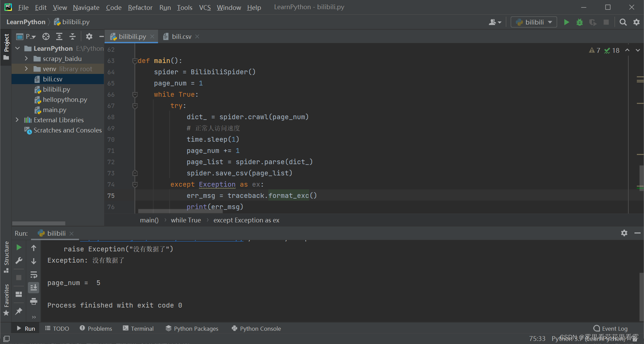Open IDE settings gear in top toolbar
The height and width of the screenshot is (344, 644).
click(x=636, y=22)
